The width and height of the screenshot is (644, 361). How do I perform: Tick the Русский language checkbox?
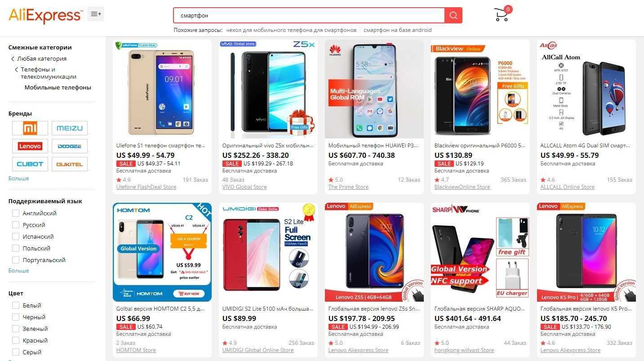click(16, 225)
